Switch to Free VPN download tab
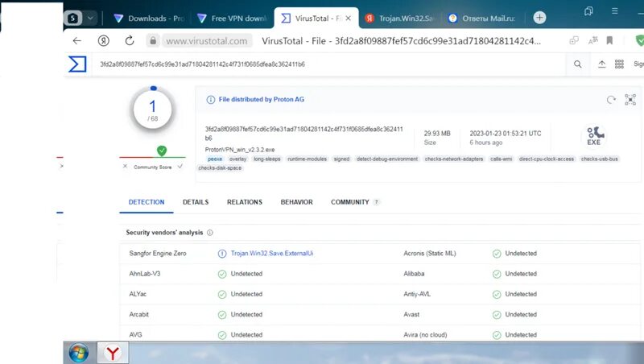This screenshot has width=644, height=364. click(232, 18)
